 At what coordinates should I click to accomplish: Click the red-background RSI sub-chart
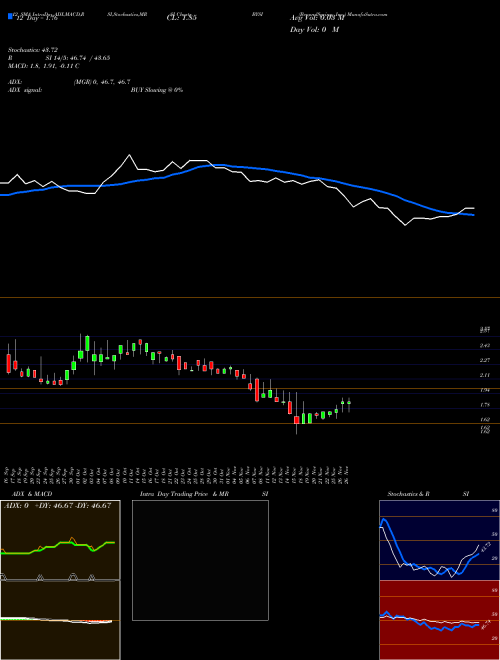439,620
